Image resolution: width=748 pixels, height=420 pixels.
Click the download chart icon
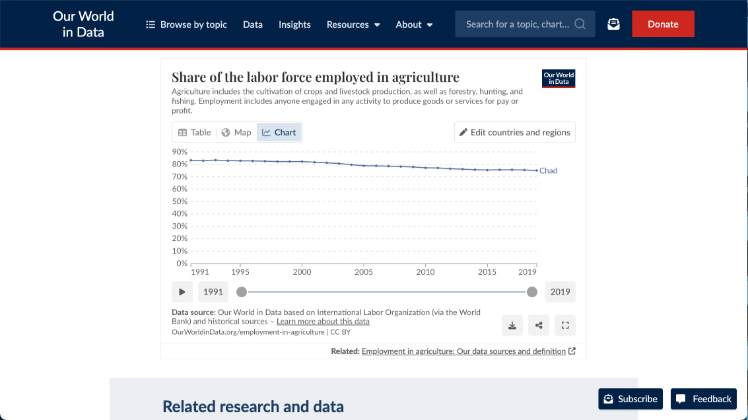(512, 325)
